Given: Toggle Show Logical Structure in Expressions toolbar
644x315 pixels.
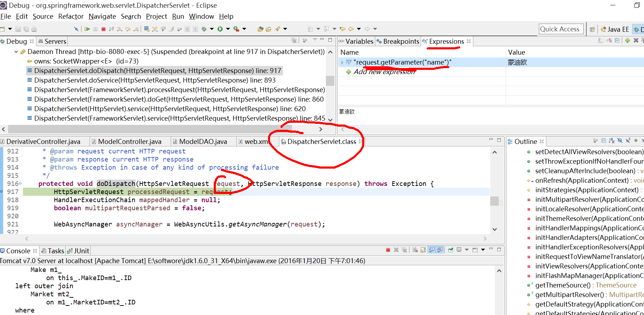Looking at the screenshot, I should [x=609, y=41].
